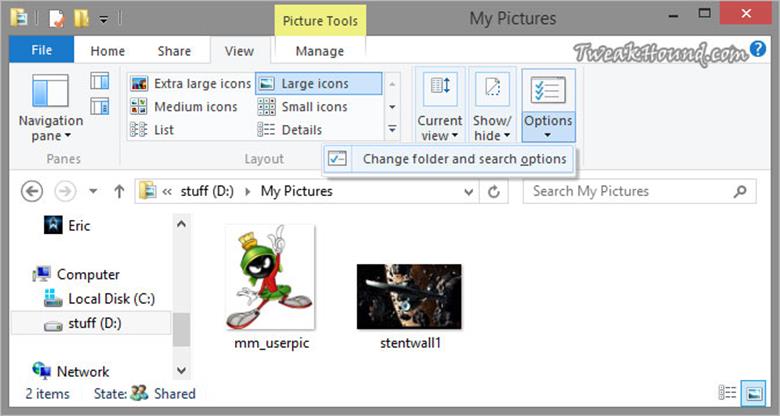
Task: Choose Small icons layout
Action: pyautogui.click(x=302, y=106)
